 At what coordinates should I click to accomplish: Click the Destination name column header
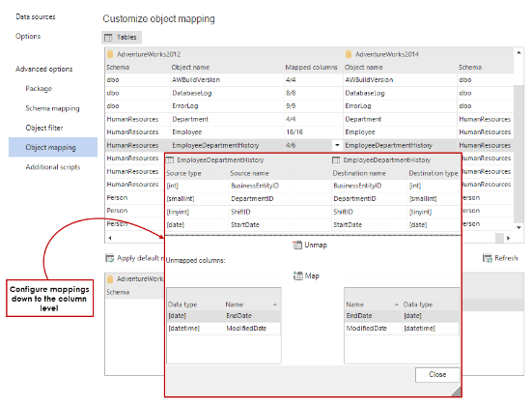click(359, 173)
